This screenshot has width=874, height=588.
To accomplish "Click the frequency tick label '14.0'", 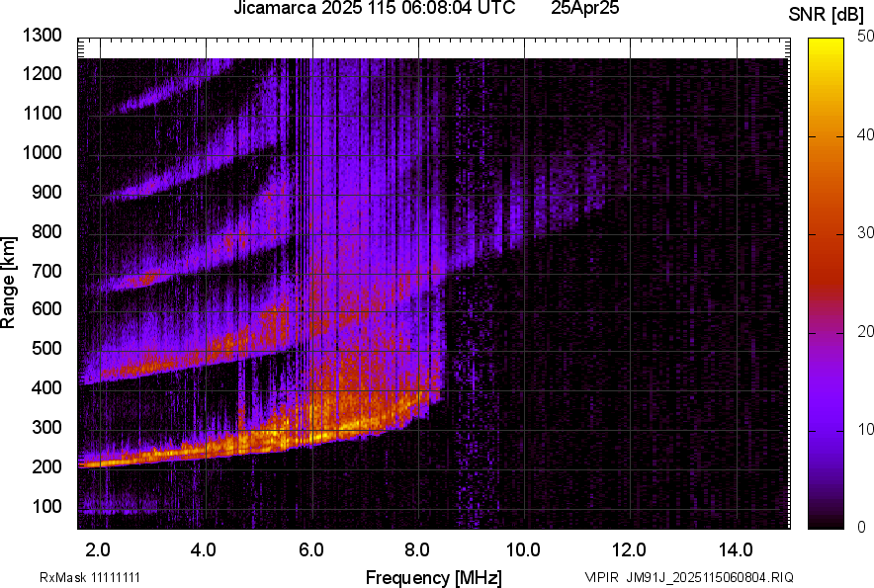I will [736, 550].
